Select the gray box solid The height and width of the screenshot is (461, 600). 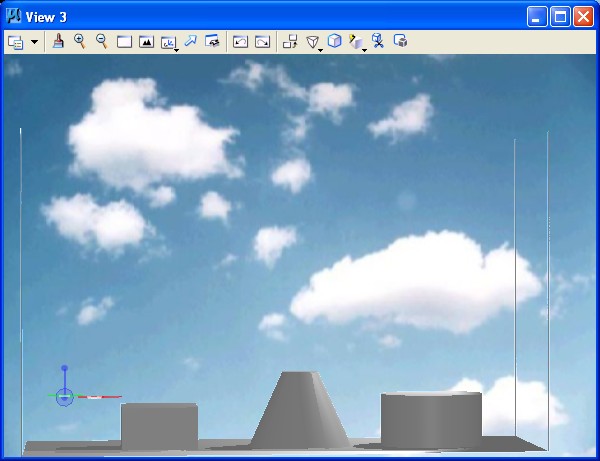[x=159, y=426]
